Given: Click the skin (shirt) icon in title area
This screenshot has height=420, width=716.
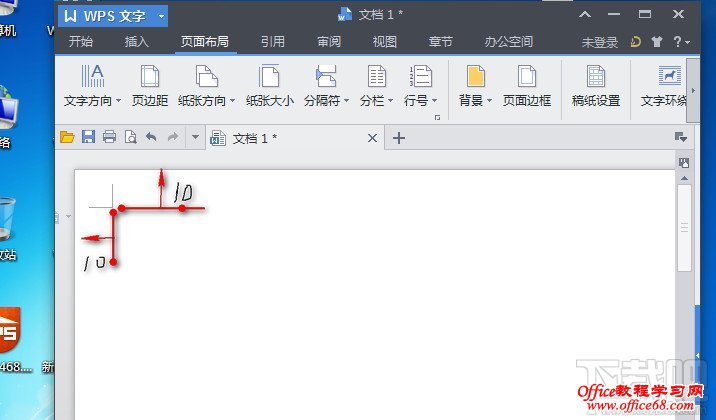Looking at the screenshot, I should [657, 42].
